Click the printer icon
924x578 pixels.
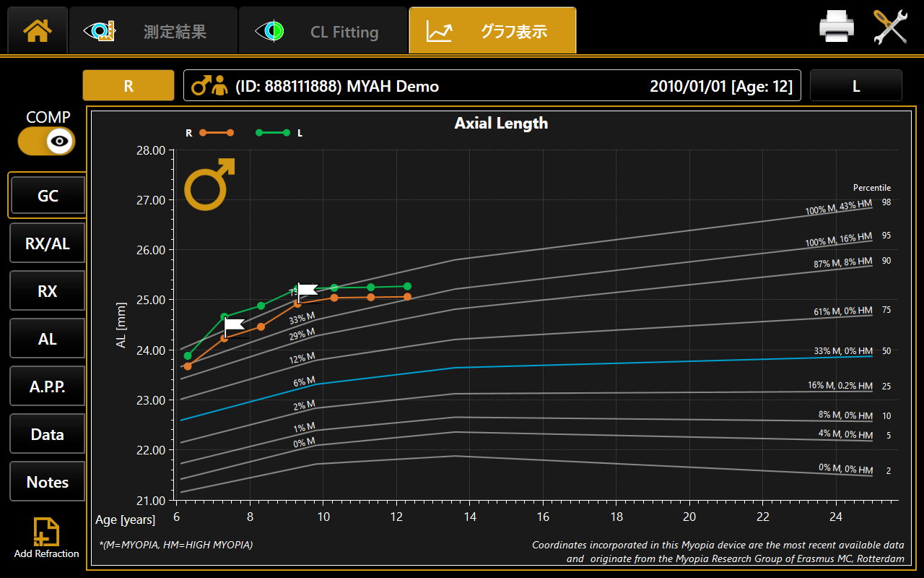click(836, 27)
